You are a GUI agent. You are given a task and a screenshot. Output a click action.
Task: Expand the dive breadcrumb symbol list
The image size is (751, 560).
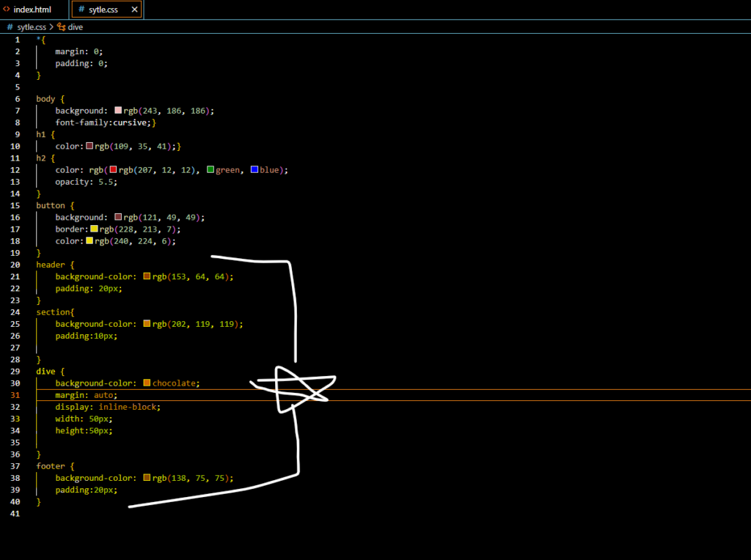75,27
